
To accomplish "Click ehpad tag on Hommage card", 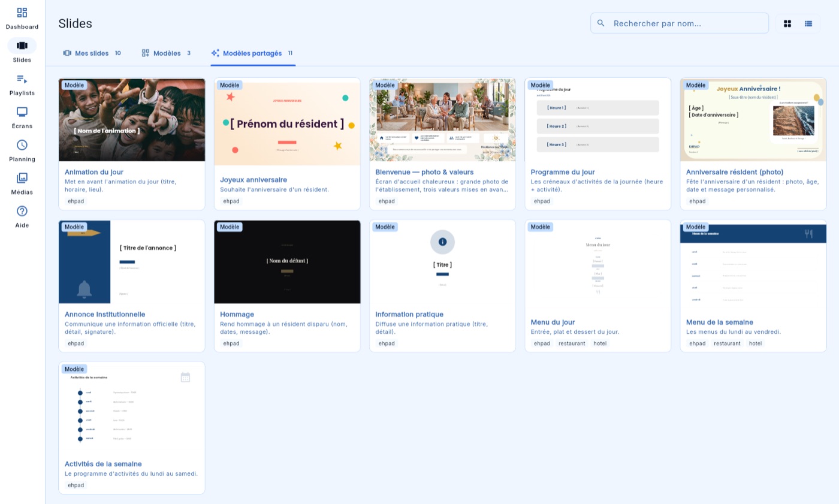I will pyautogui.click(x=231, y=343).
